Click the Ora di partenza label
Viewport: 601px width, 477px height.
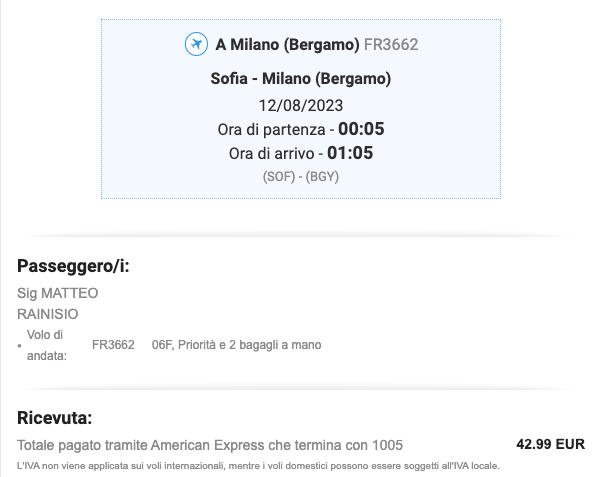(271, 130)
